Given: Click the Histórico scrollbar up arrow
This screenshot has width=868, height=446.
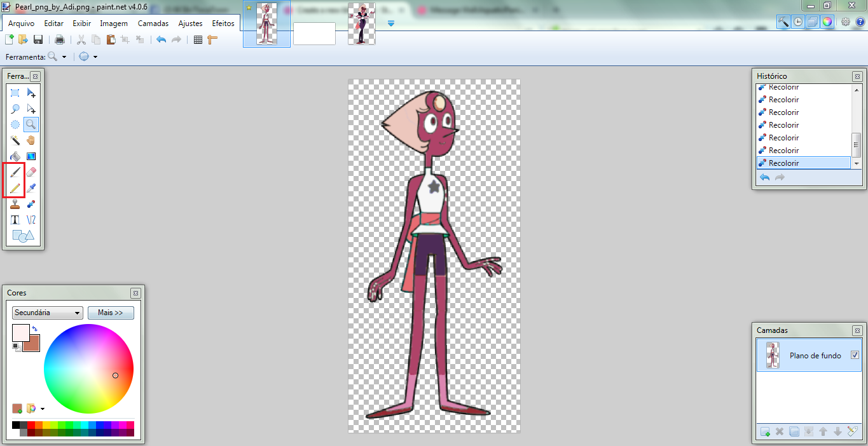Looking at the screenshot, I should (857, 89).
